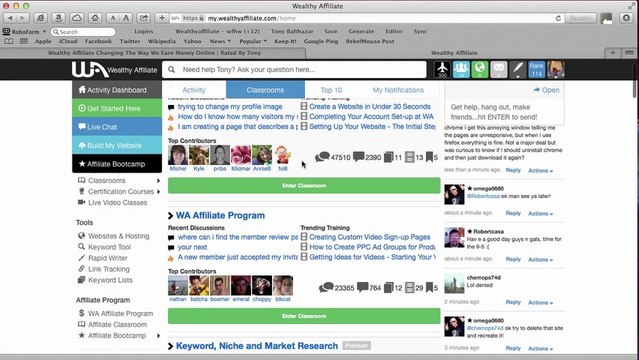Open the News bookmarks dropdown
The width and height of the screenshot is (639, 360).
coord(220,41)
